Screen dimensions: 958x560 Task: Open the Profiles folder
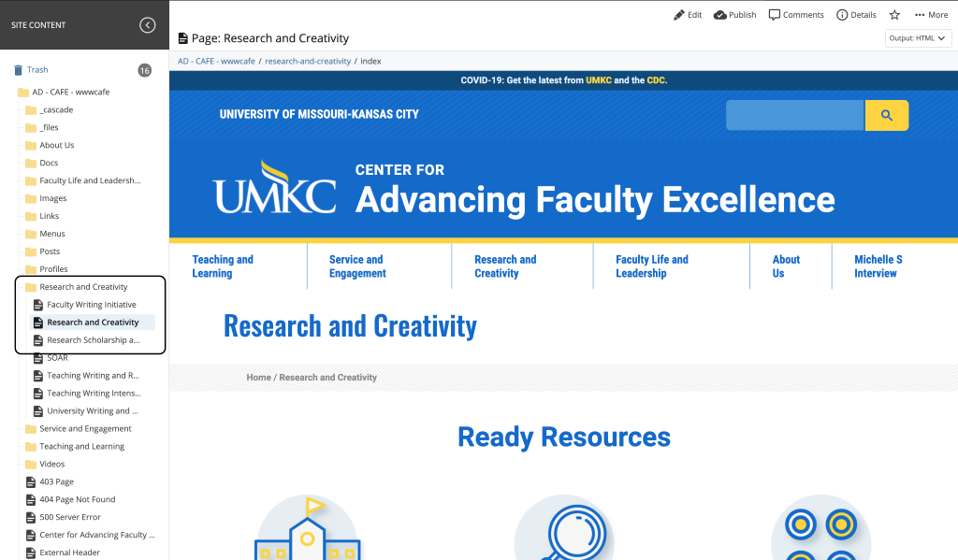click(x=47, y=269)
